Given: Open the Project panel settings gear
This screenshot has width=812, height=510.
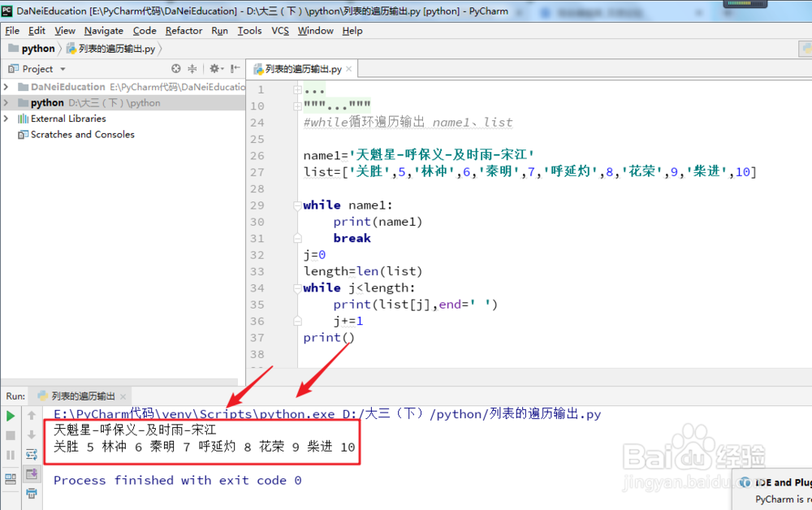Looking at the screenshot, I should (214, 68).
